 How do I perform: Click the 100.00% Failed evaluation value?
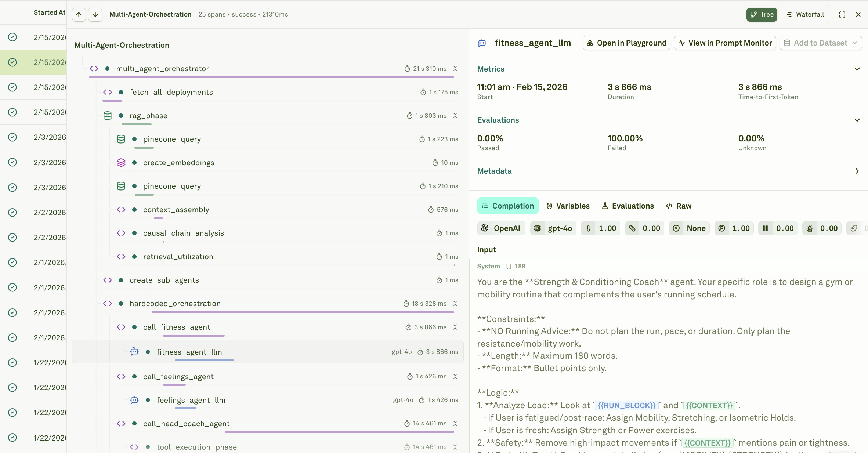click(625, 138)
